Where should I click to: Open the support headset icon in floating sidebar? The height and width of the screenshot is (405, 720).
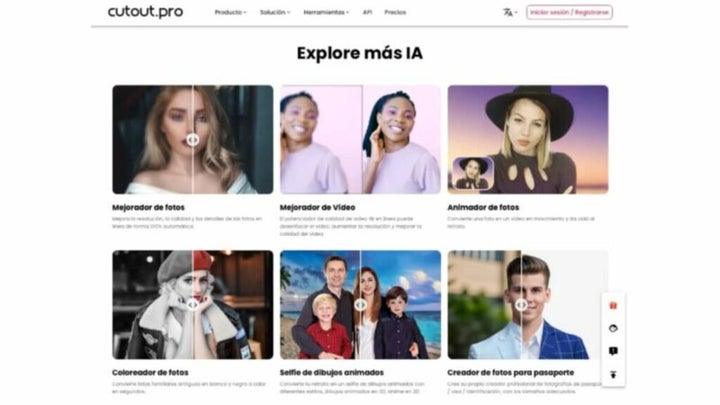pos(613,328)
